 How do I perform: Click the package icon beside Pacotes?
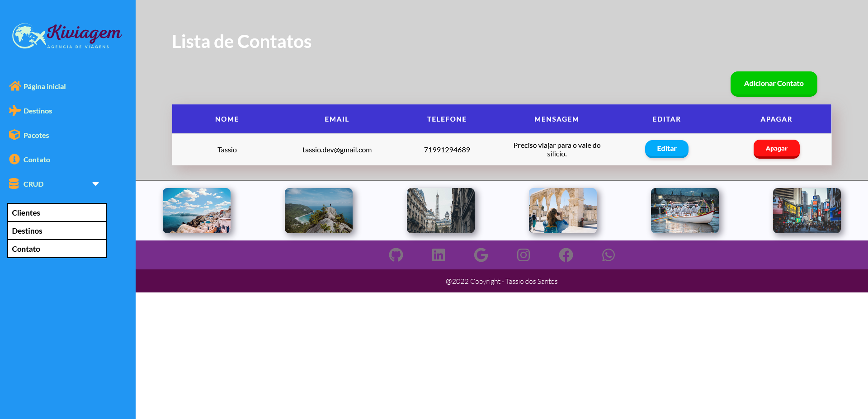tap(15, 135)
